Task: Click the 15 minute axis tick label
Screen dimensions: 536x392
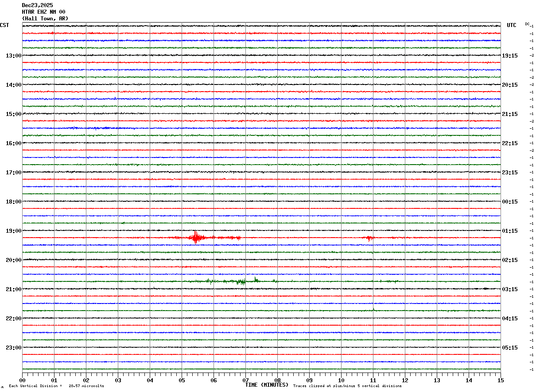Action: tap(501, 380)
